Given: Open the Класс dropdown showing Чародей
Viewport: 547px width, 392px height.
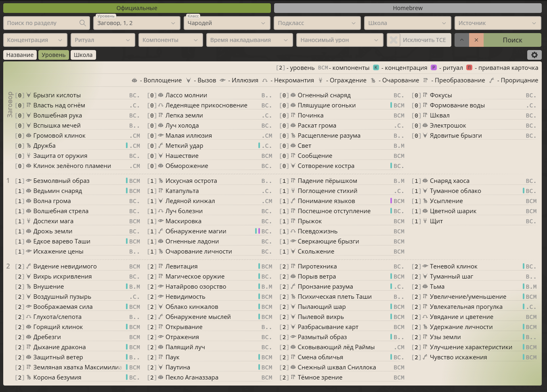Looking at the screenshot, I should [x=227, y=23].
